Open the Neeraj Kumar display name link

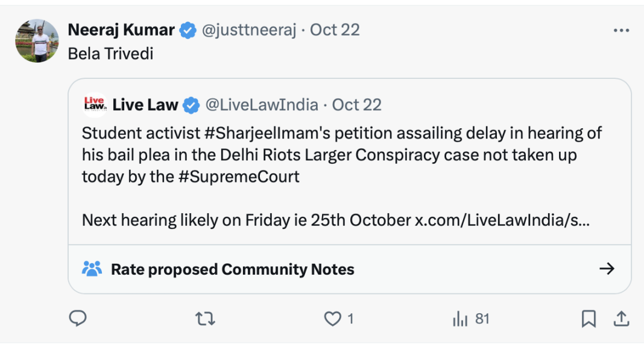(x=121, y=30)
